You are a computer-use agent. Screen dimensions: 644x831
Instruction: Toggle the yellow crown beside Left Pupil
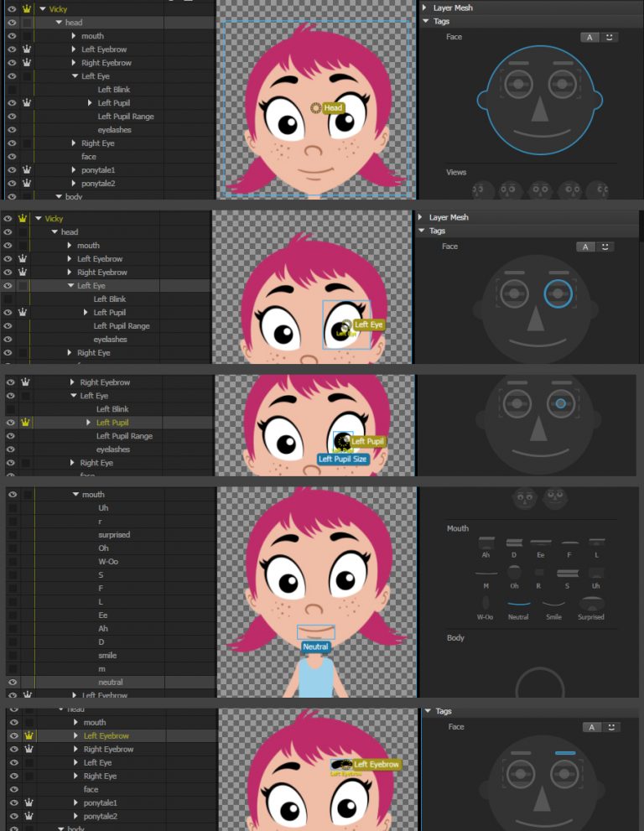(25, 423)
